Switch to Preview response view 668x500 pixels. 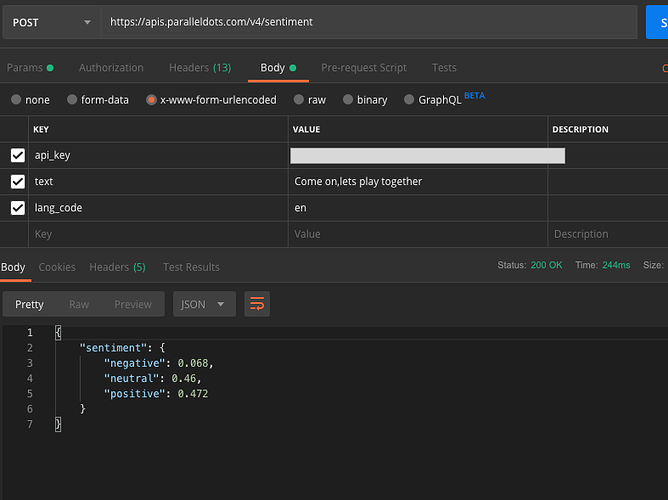pos(133,304)
